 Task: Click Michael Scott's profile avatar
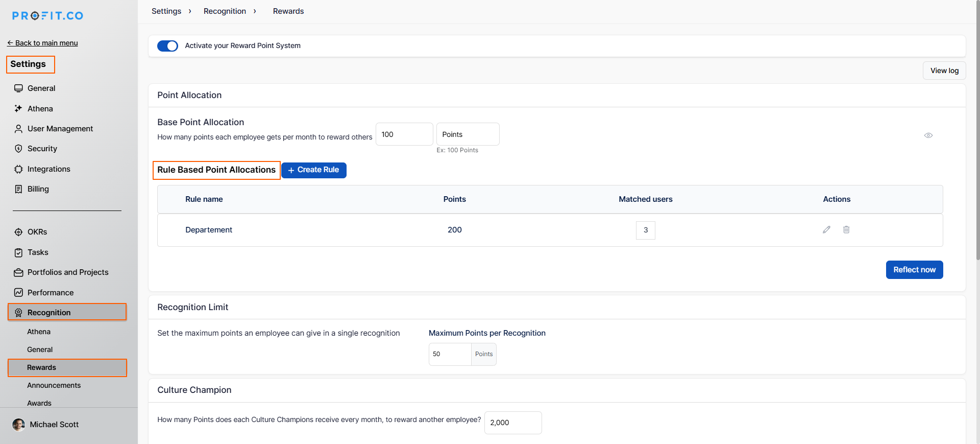(x=18, y=425)
